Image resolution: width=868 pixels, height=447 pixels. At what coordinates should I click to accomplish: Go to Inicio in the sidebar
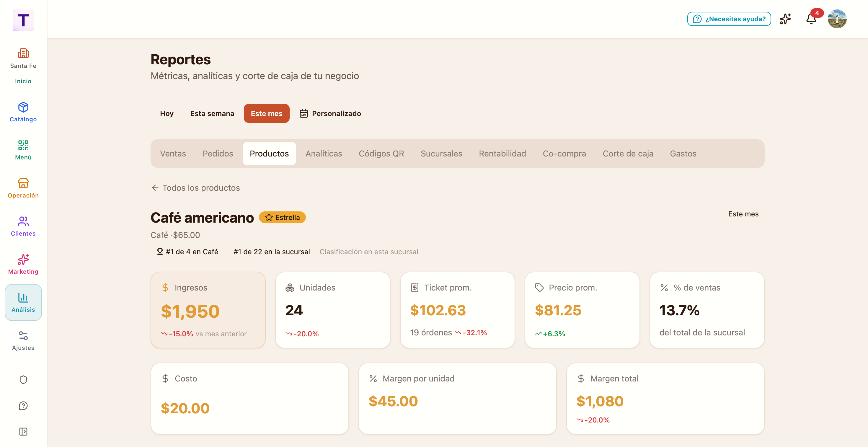23,81
